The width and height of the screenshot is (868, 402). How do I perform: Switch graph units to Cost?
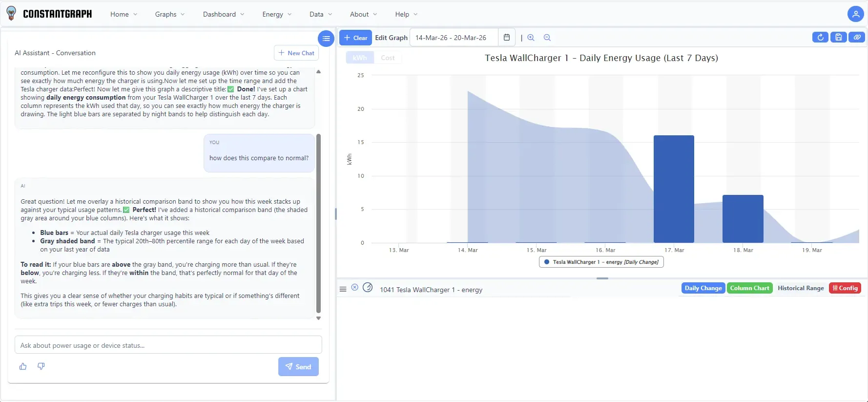pyautogui.click(x=388, y=58)
